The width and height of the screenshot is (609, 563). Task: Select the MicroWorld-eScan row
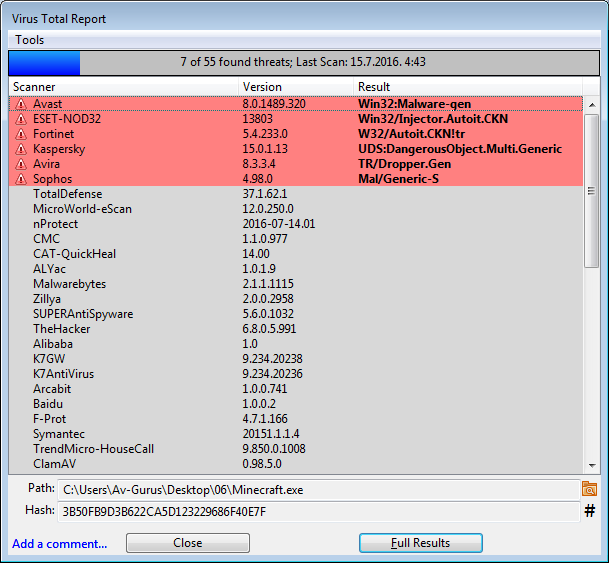coord(296,209)
